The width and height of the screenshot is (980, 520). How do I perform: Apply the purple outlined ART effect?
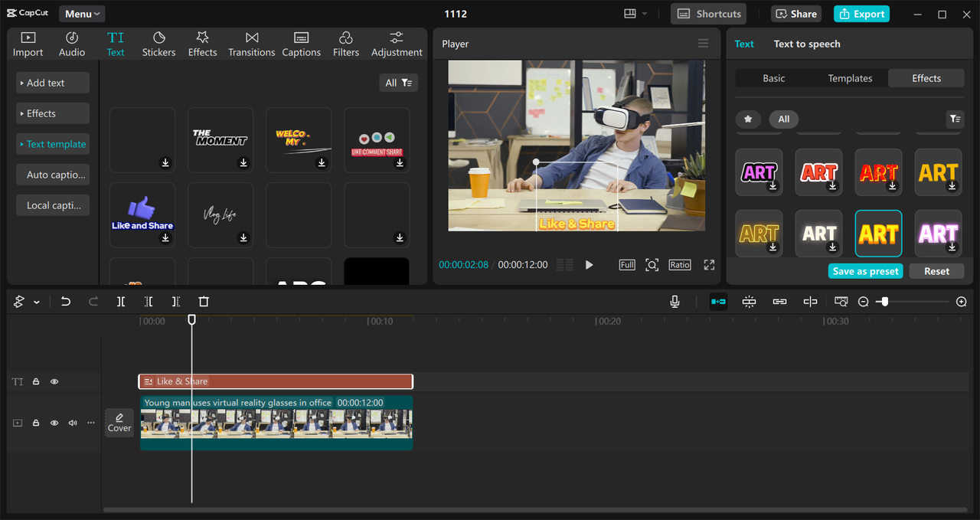[x=759, y=172]
